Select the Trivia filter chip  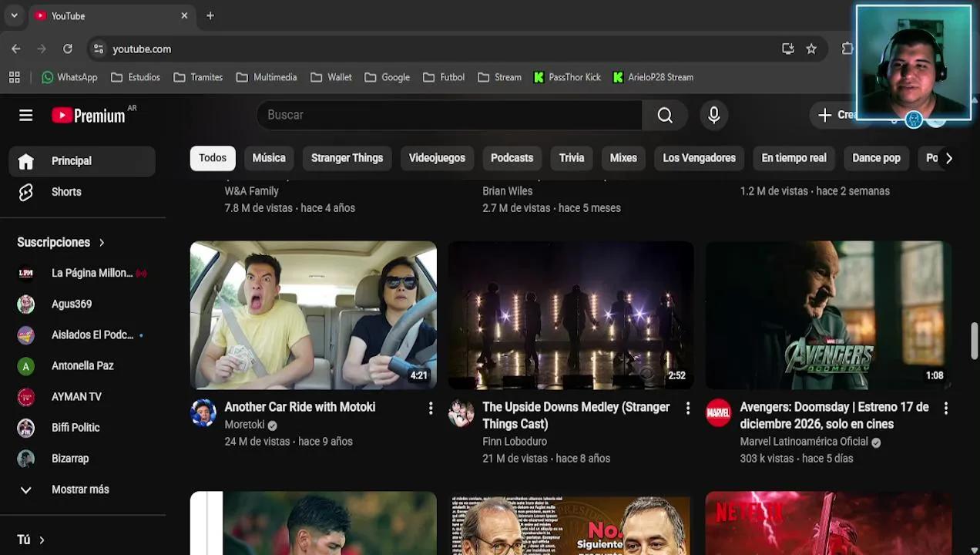[572, 158]
